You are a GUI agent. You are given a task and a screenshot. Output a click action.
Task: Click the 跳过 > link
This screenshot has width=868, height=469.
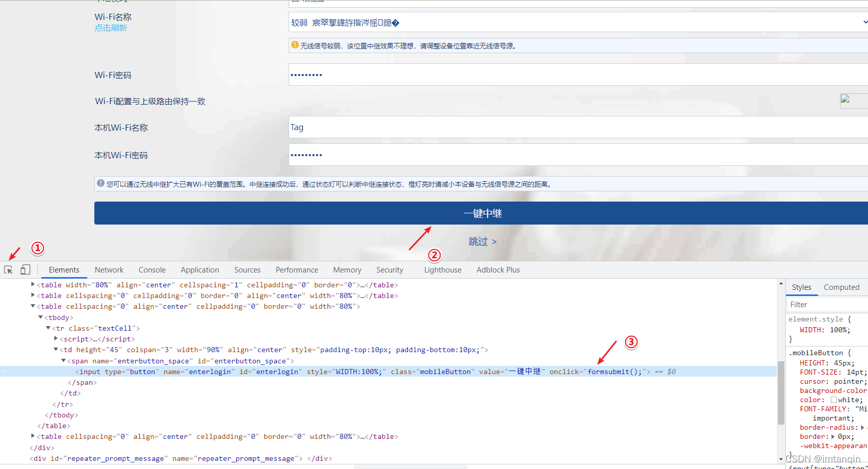[x=482, y=241]
